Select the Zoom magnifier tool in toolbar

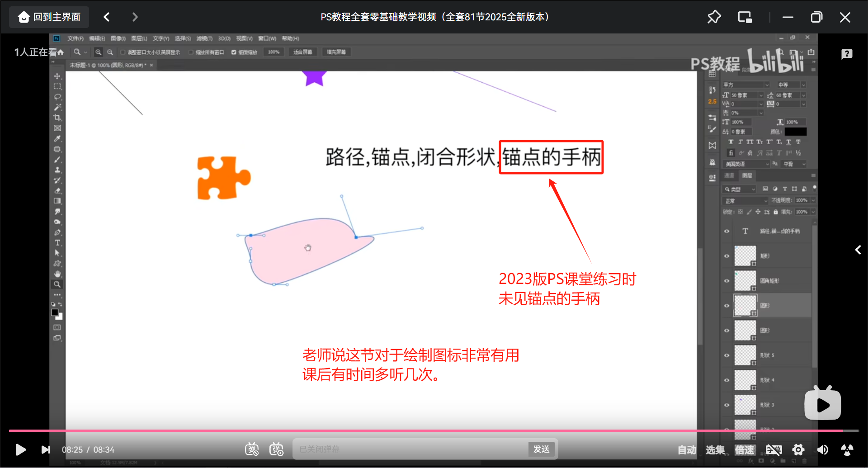pos(57,284)
